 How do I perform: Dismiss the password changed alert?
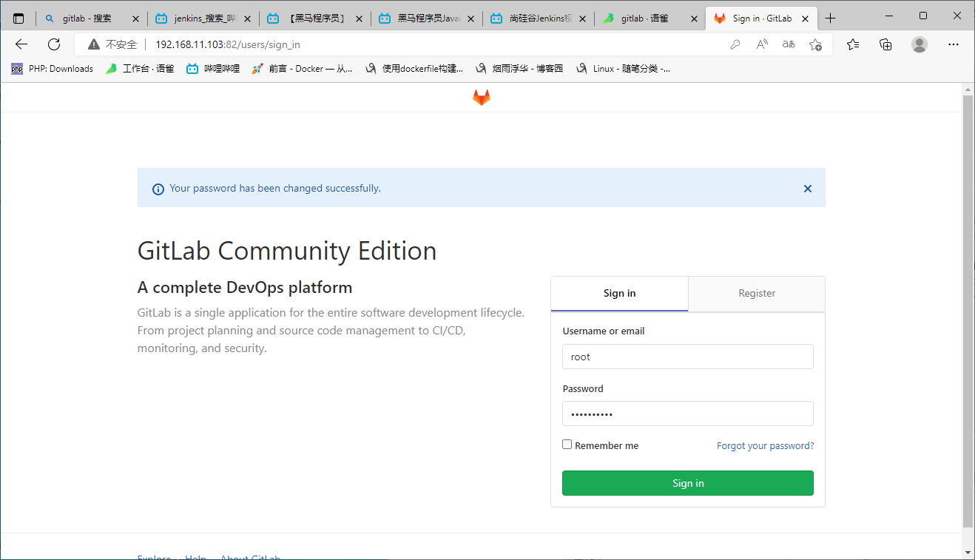[x=808, y=189]
